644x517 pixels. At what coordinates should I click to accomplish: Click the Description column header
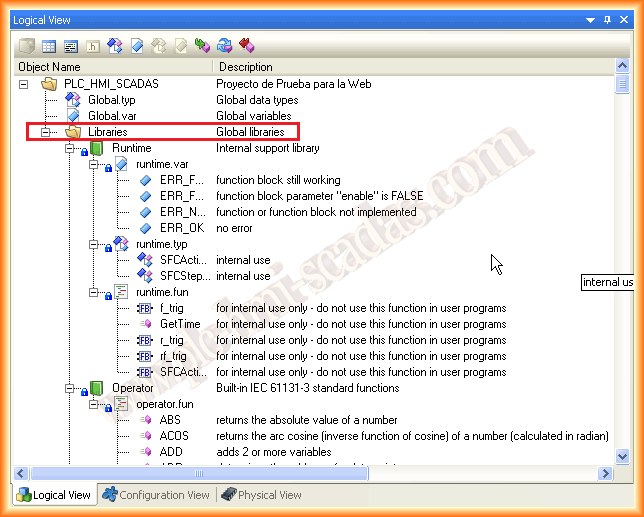(x=246, y=67)
